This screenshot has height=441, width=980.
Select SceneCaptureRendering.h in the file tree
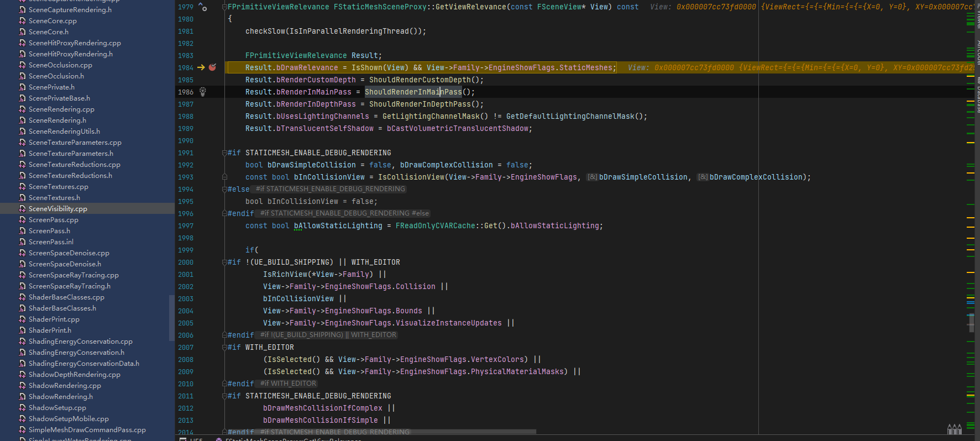tap(70, 10)
